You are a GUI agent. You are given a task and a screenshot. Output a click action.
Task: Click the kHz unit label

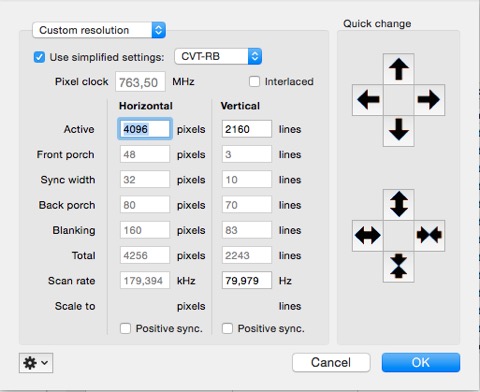point(186,281)
